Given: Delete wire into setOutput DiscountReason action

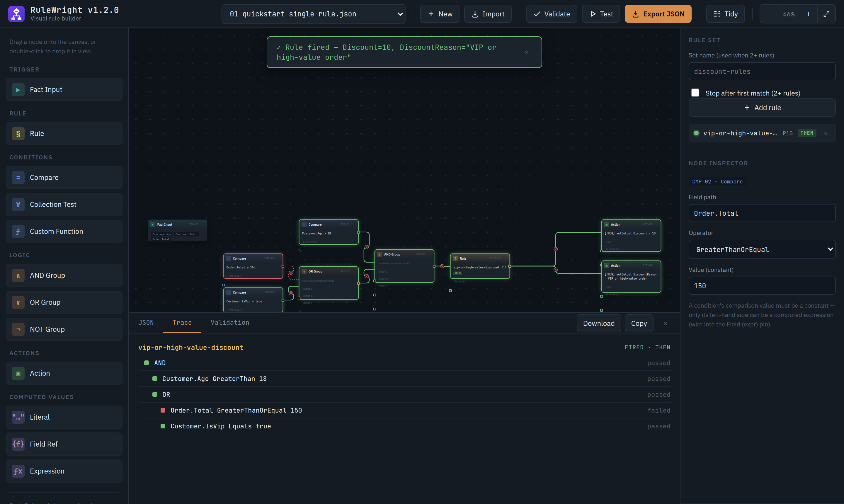Looking at the screenshot, I should pos(556,270).
